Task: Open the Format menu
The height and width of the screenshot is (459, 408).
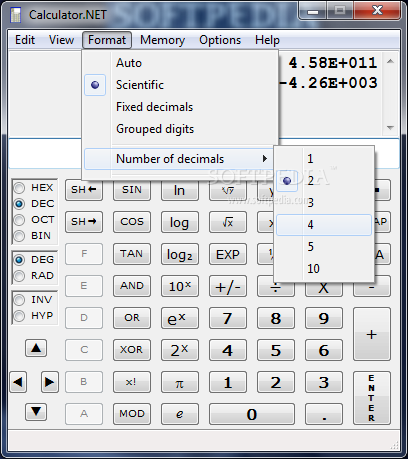Action: point(107,40)
